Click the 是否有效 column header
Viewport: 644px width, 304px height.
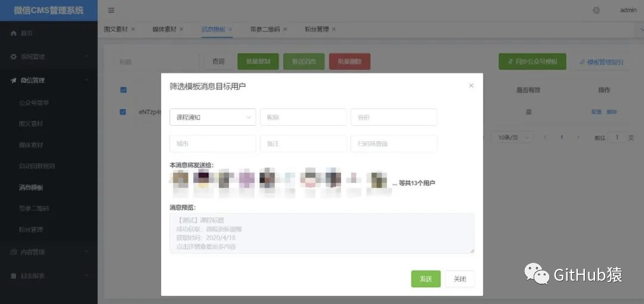pos(528,90)
